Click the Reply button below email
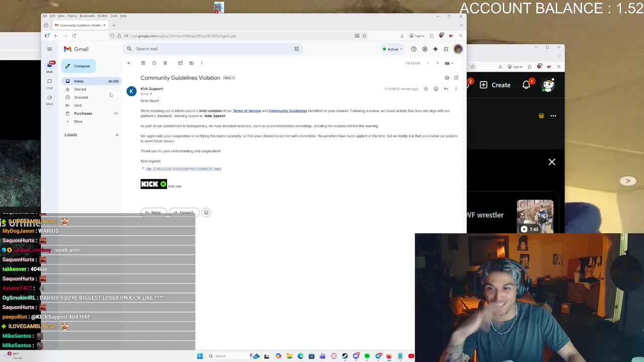Image resolution: width=644 pixels, height=362 pixels. coord(153,212)
